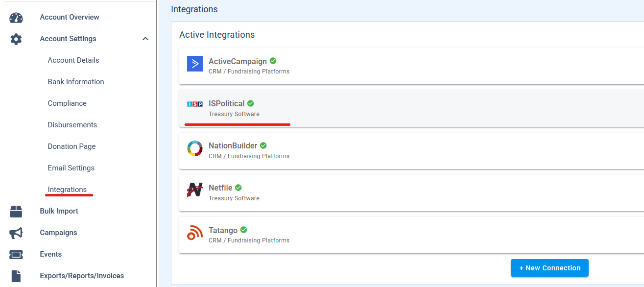Click the Account Settings gear icon

pos(16,39)
